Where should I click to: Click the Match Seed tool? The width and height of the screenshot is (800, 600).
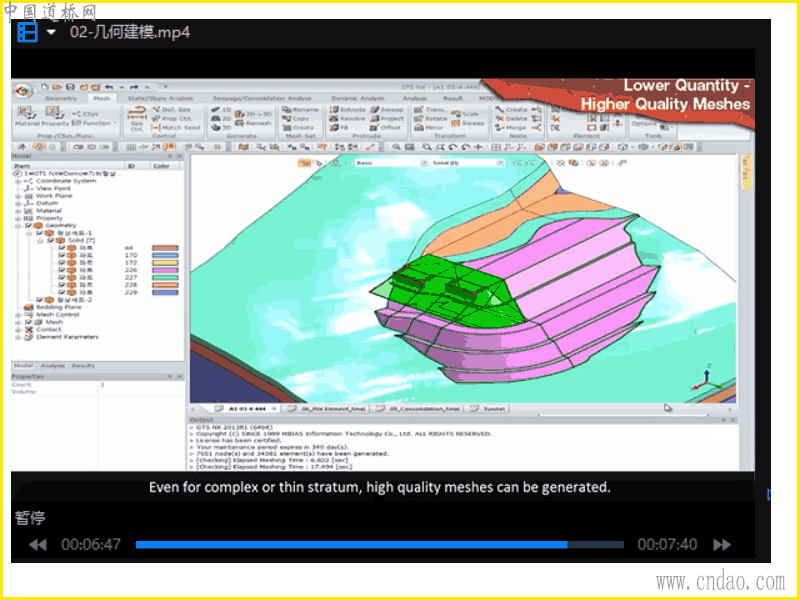(x=177, y=128)
